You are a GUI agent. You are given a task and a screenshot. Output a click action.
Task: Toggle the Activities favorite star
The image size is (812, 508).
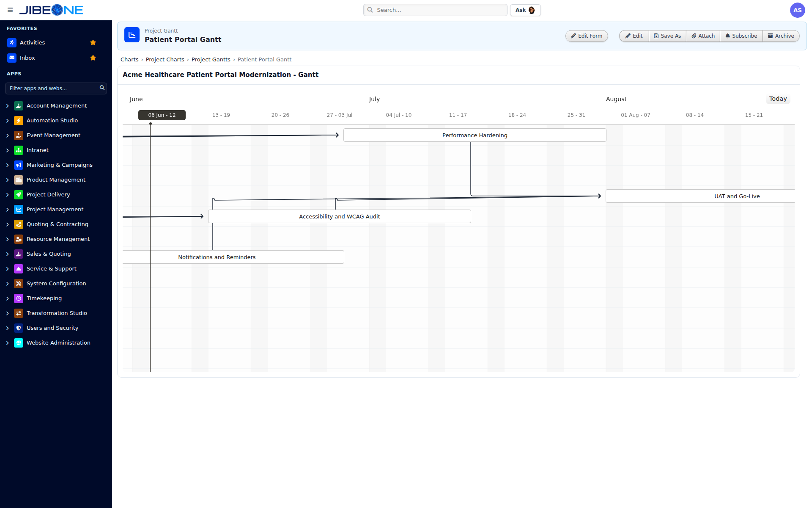click(93, 43)
